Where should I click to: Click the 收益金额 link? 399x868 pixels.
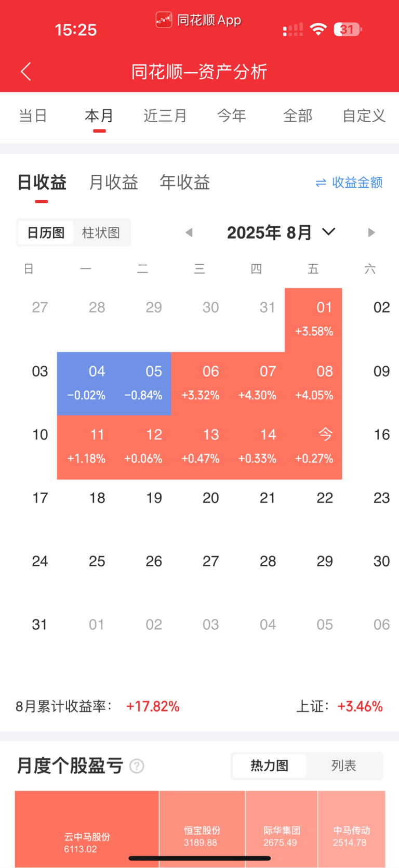[357, 183]
